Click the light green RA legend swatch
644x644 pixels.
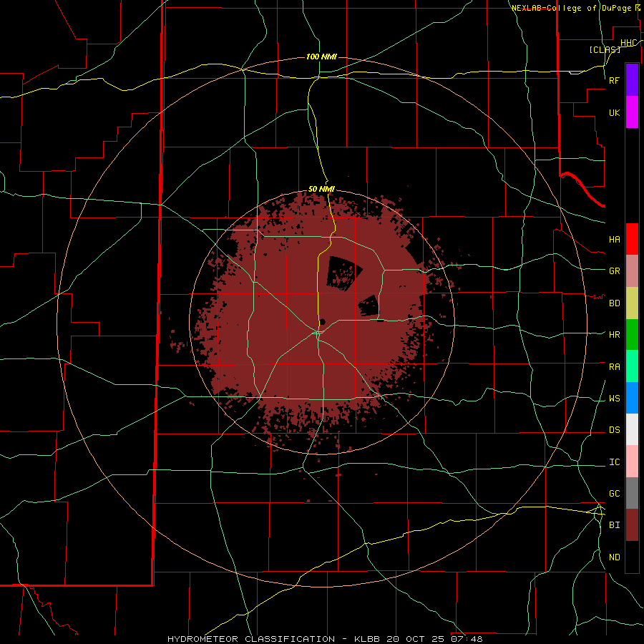coord(632,366)
